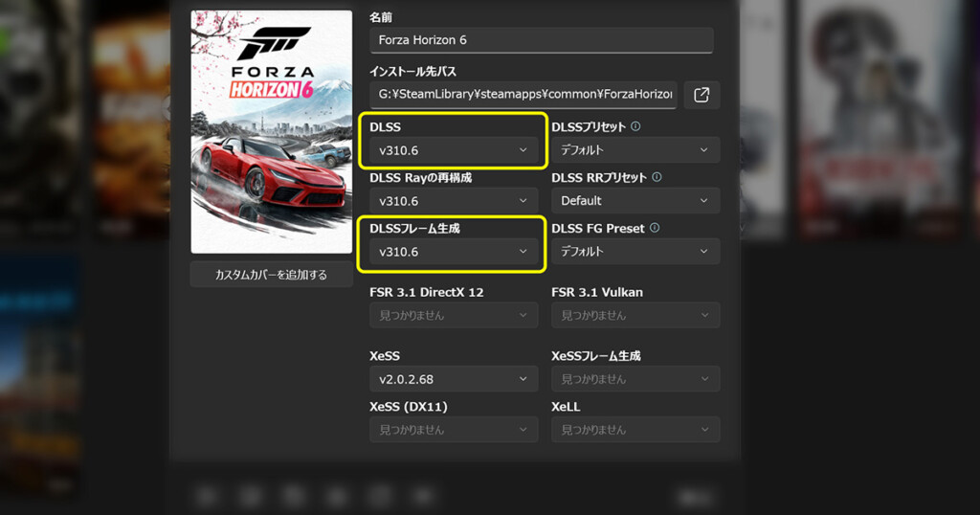Click the name field Forza Horizon 6
Image resolution: width=980 pixels, height=515 pixels.
542,40
